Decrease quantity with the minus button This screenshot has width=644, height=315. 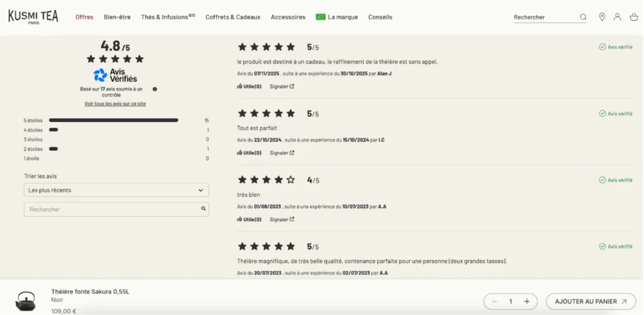point(494,301)
